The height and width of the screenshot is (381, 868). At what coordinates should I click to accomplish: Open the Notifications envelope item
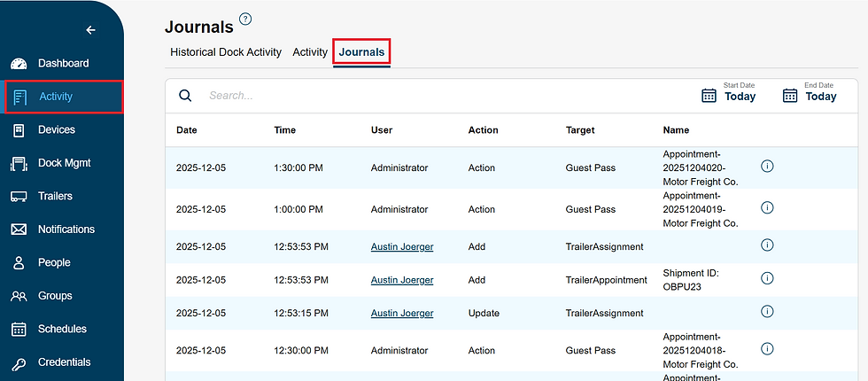[x=66, y=229]
